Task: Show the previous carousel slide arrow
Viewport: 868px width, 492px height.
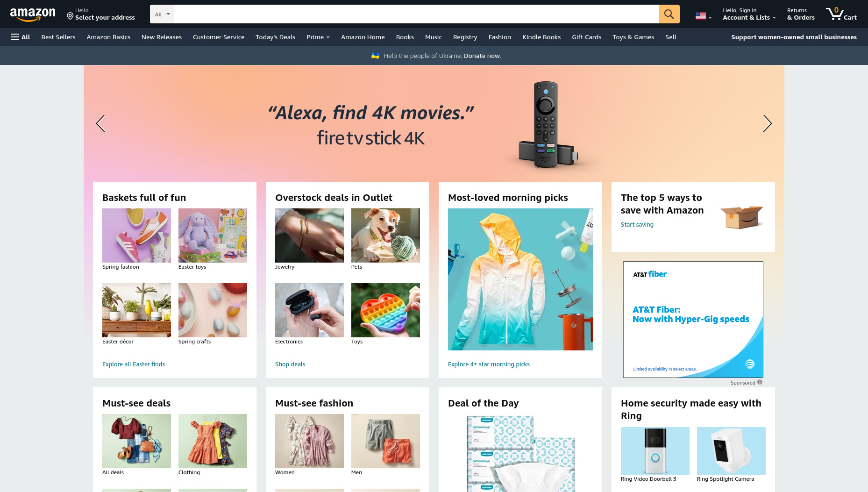Action: (100, 123)
